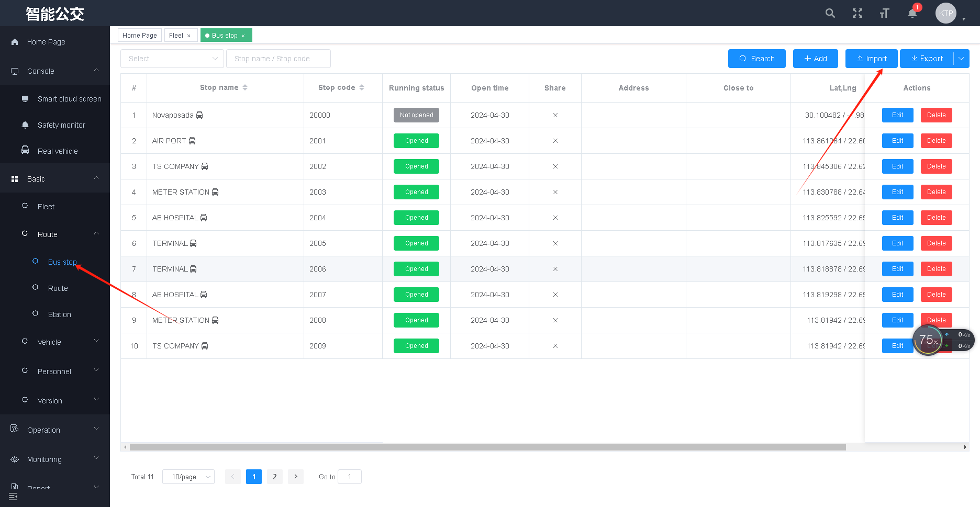Open the font size adjustment icon
Screen dimensions: 980x507
(884, 13)
